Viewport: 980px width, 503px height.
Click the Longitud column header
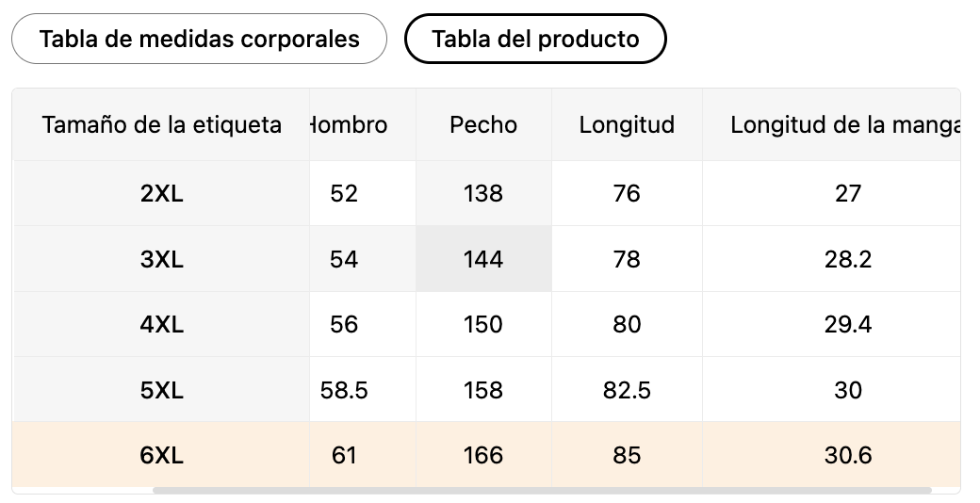627,125
